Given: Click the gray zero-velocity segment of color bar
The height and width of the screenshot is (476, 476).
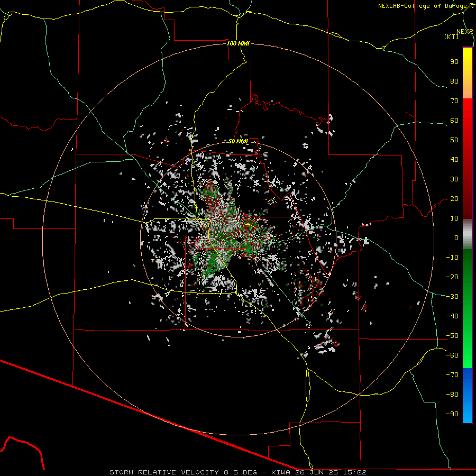Looking at the screenshot, I should pos(467,234).
